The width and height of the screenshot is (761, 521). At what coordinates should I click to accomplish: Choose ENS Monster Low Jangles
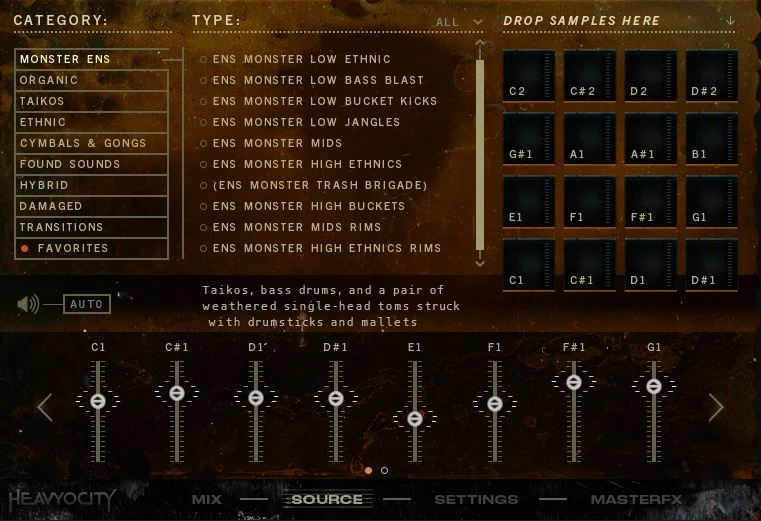click(x=300, y=122)
